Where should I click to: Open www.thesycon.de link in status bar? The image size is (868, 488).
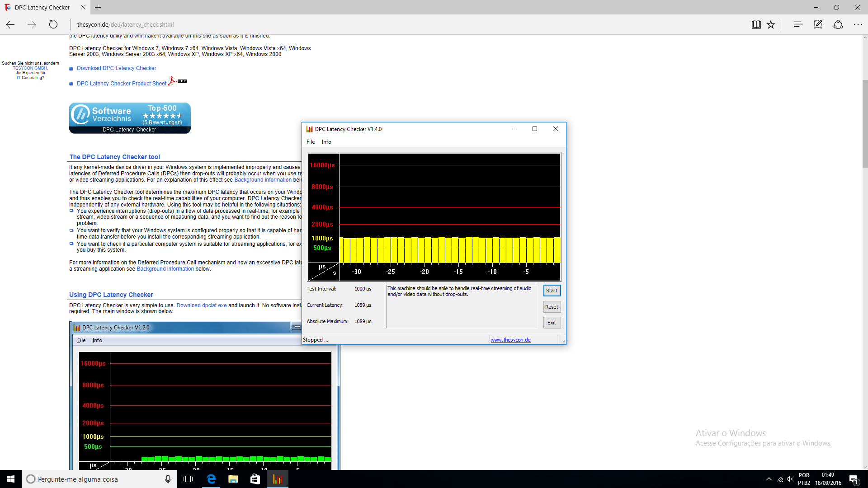(x=510, y=340)
